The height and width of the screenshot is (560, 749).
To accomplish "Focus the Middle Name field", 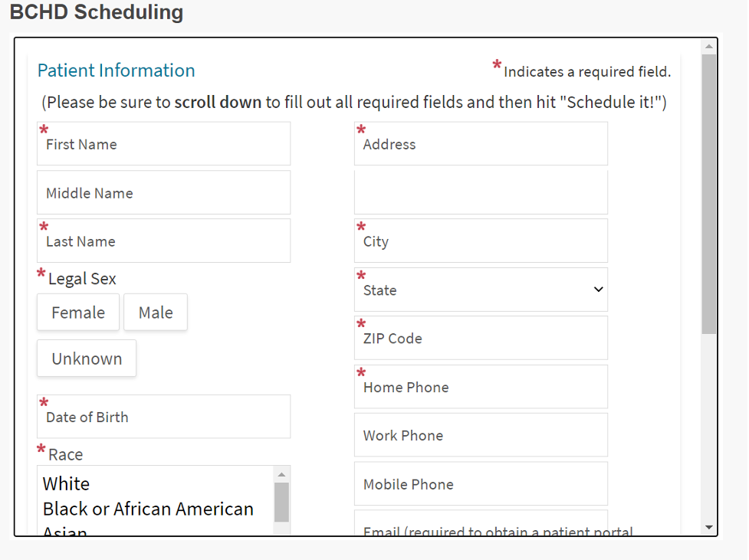I will click(163, 193).
